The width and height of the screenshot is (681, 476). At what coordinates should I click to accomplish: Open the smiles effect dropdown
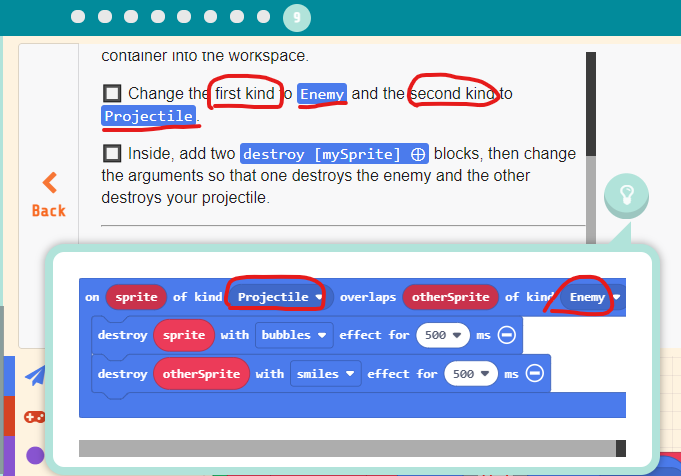325,374
